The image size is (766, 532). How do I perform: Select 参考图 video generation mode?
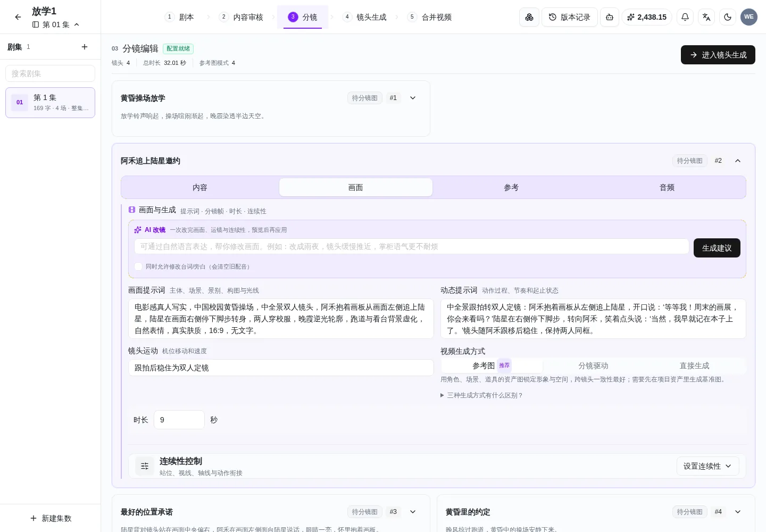point(492,365)
